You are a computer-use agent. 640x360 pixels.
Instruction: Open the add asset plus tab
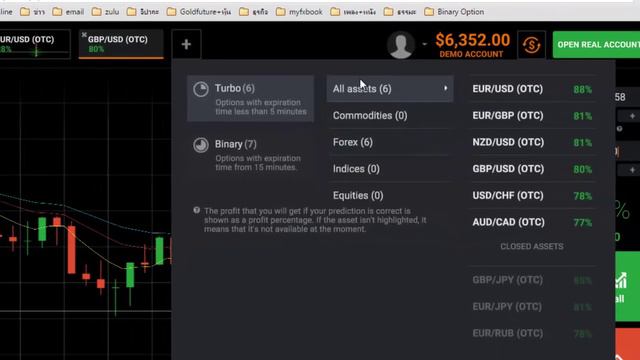click(186, 44)
